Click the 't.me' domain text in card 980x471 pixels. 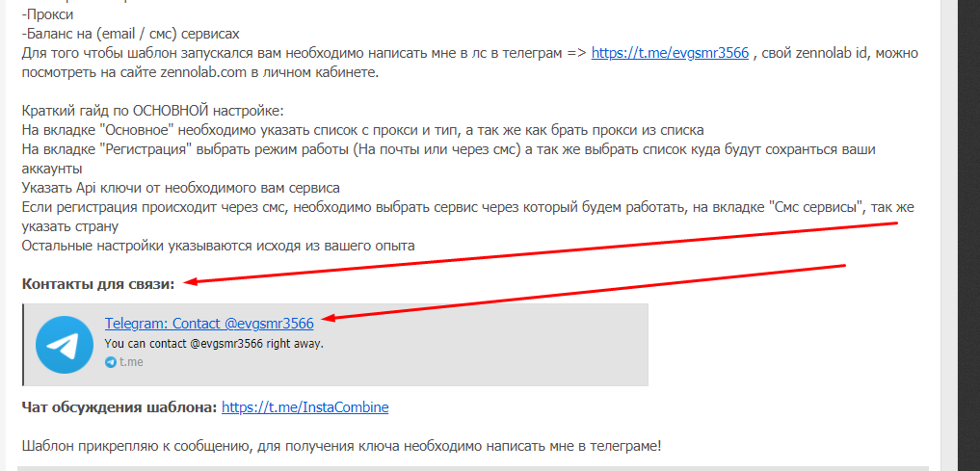point(131,362)
